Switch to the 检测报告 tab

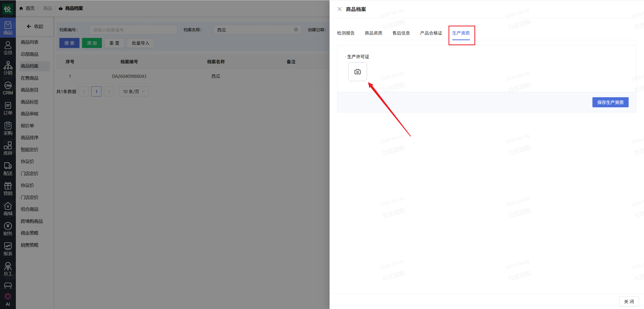pos(346,33)
